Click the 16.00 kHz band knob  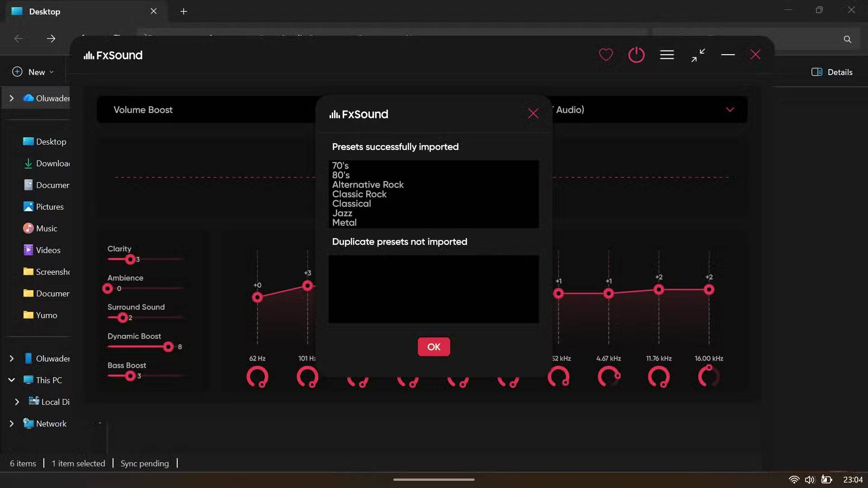coord(709,377)
